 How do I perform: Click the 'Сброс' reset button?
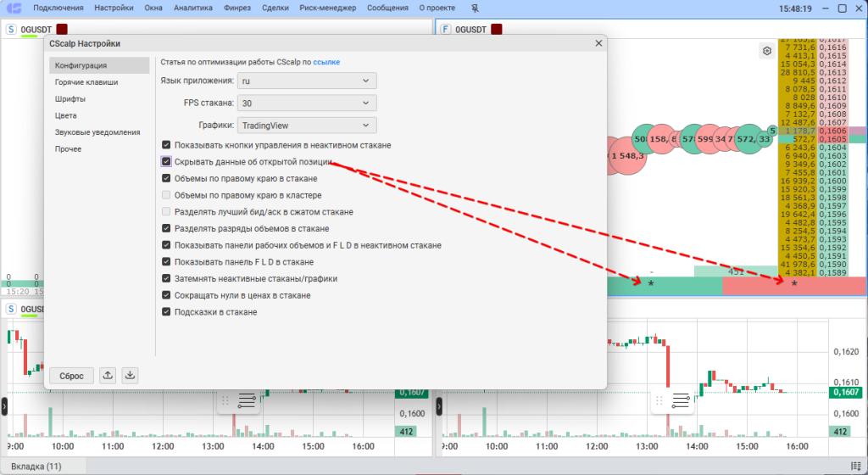(x=71, y=376)
